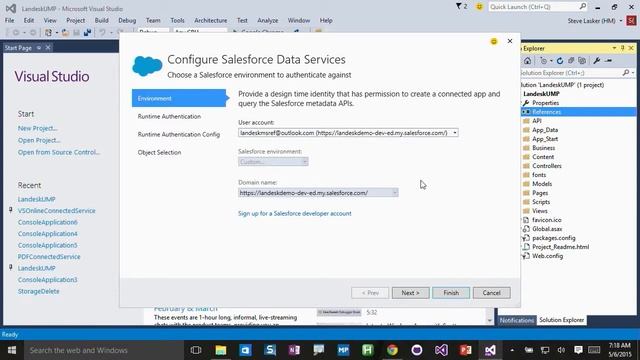Click the Steve Lasker account name
The image size is (640, 360).
(591, 21)
